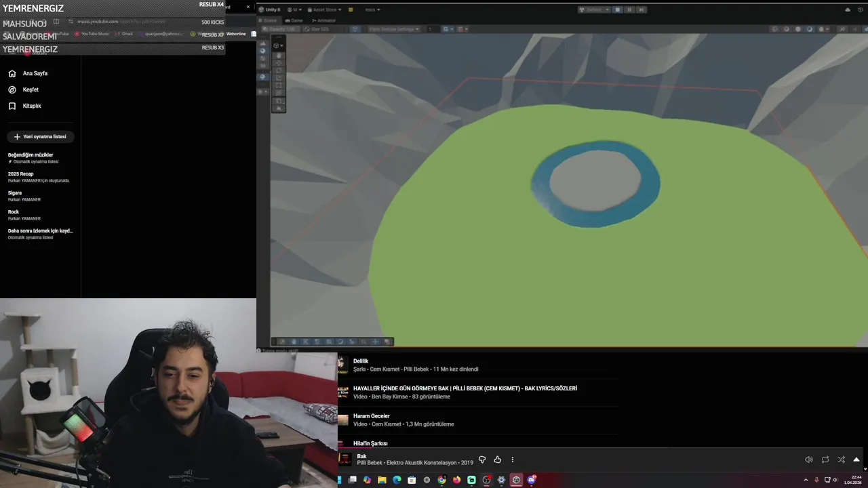868x488 pixels.
Task: Select the Scale tool in the Scene toolbar
Action: (x=279, y=78)
